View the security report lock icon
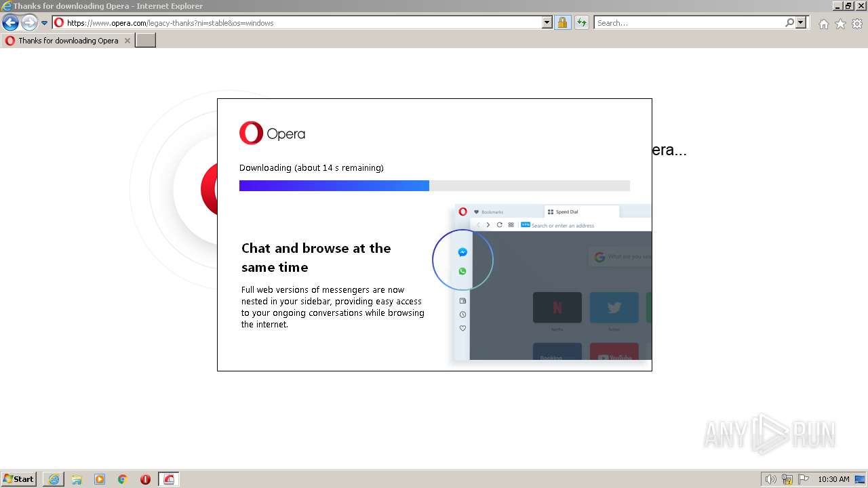The height and width of the screenshot is (488, 868). click(x=562, y=22)
